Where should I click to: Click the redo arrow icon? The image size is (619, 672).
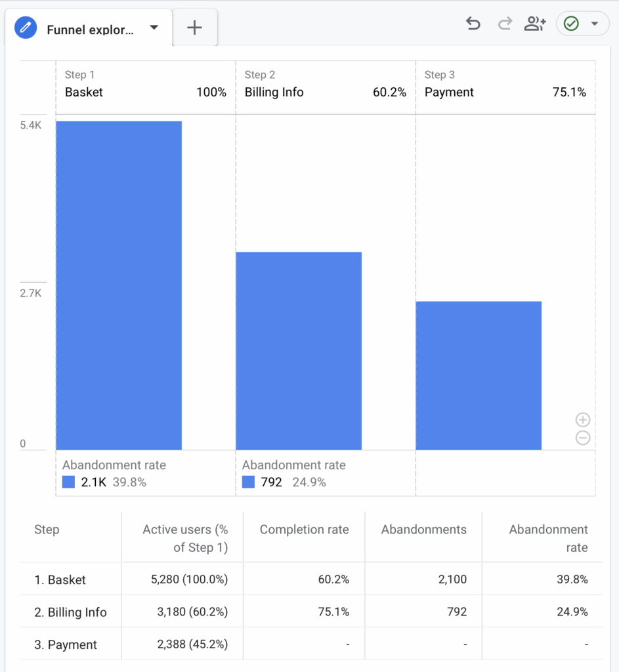tap(505, 24)
